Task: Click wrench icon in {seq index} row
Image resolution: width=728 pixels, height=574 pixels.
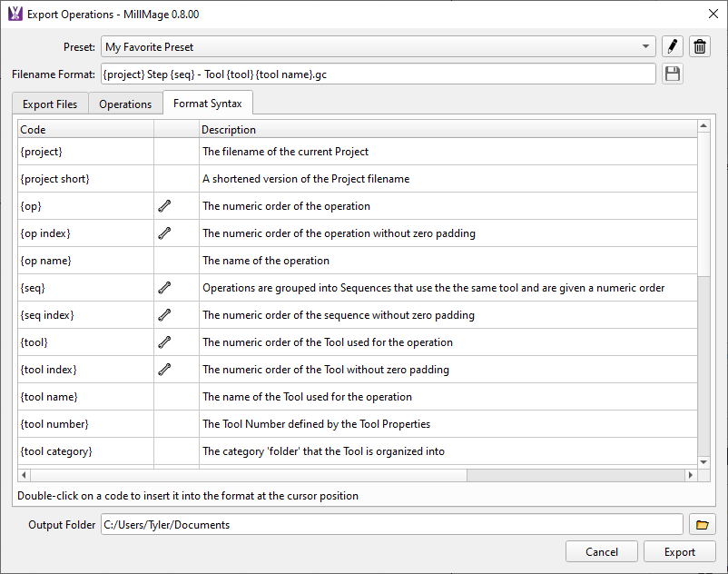Action: click(x=164, y=315)
